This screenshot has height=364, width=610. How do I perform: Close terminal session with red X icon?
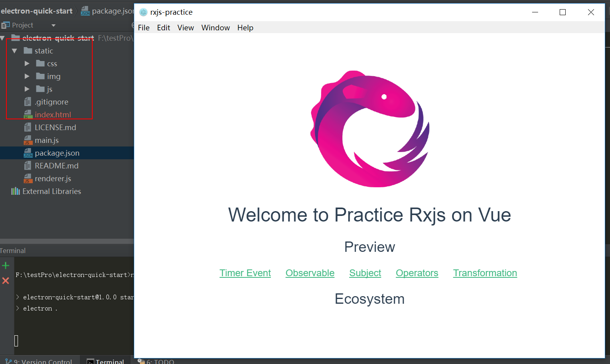(6, 281)
